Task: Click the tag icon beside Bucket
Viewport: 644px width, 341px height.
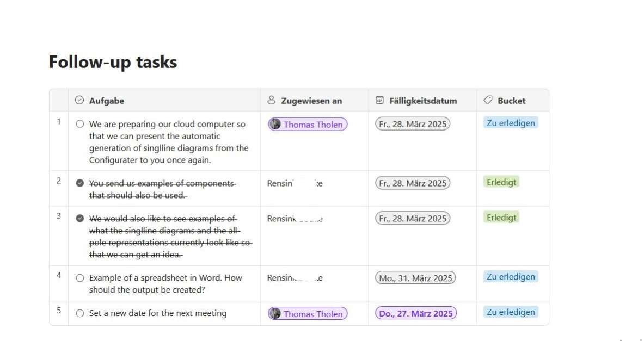Action: point(488,100)
